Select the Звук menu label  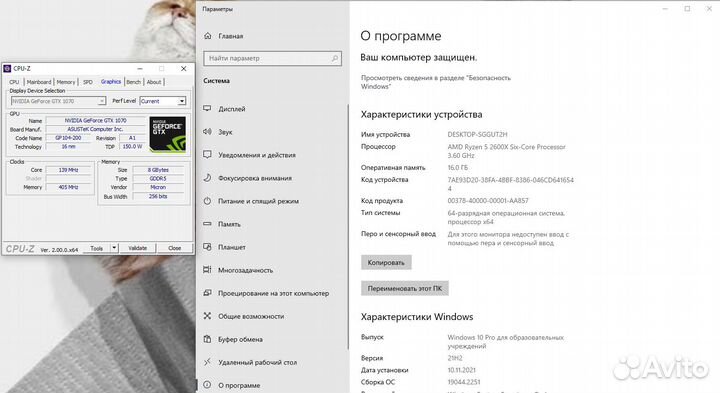(225, 132)
